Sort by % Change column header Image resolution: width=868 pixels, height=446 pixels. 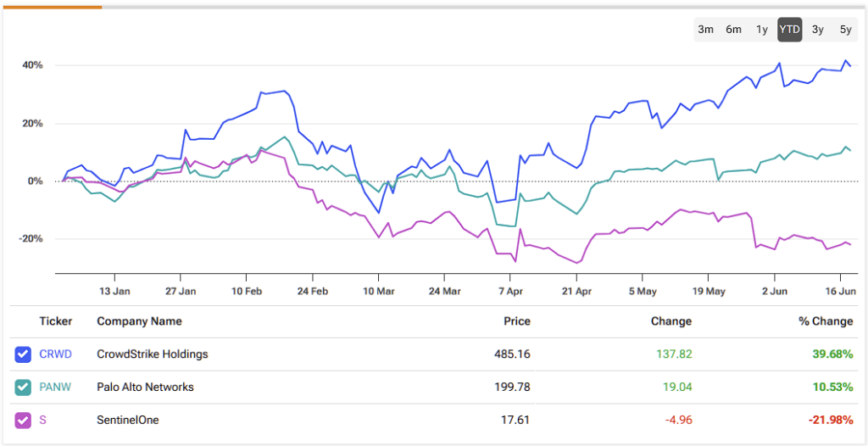[826, 321]
